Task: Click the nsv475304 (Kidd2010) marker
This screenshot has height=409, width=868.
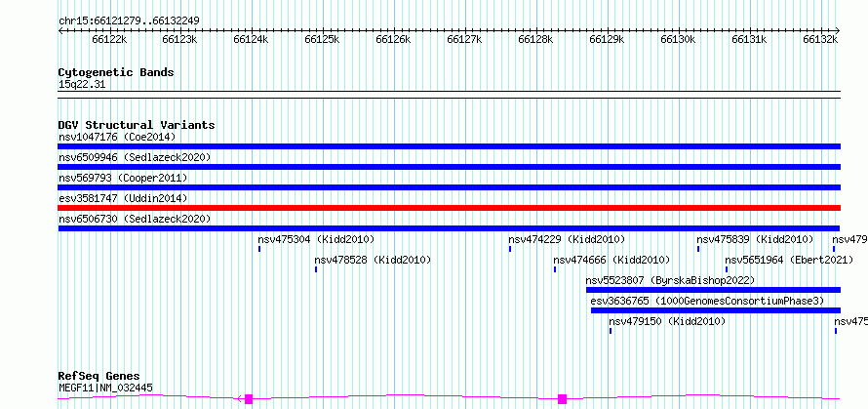Action: 259,249
